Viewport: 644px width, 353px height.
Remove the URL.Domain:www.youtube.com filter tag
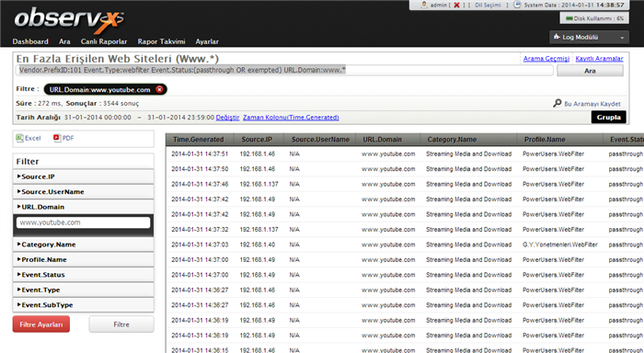tap(159, 89)
